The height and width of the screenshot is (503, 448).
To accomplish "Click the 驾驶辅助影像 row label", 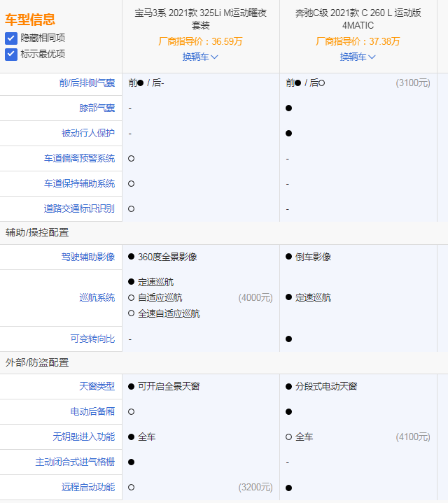I will 87,257.
